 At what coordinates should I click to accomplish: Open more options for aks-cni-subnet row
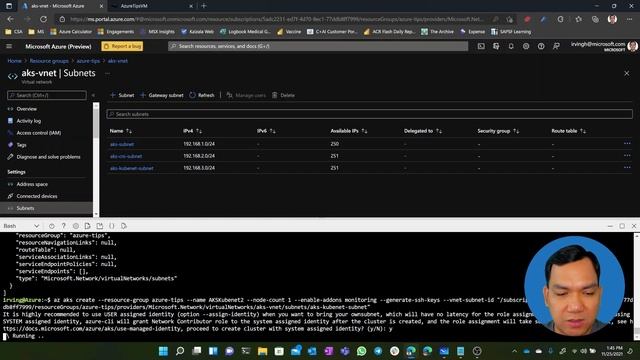627,156
